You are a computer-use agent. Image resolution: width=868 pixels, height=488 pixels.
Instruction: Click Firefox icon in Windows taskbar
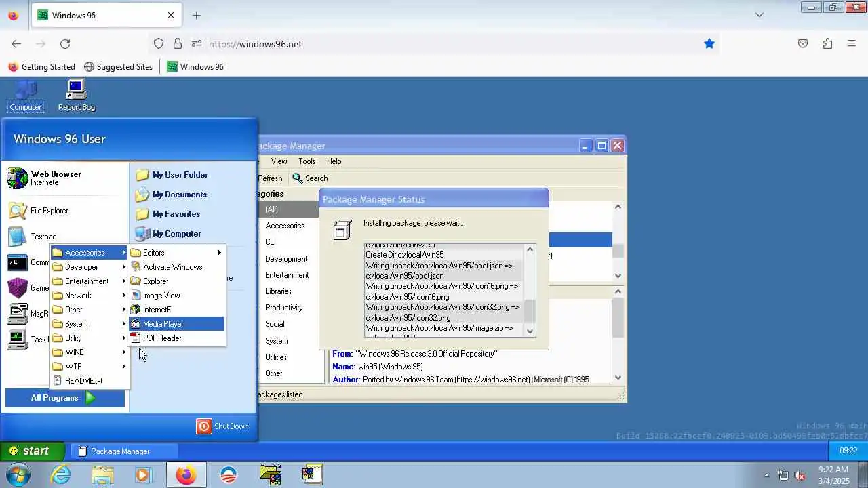(186, 474)
